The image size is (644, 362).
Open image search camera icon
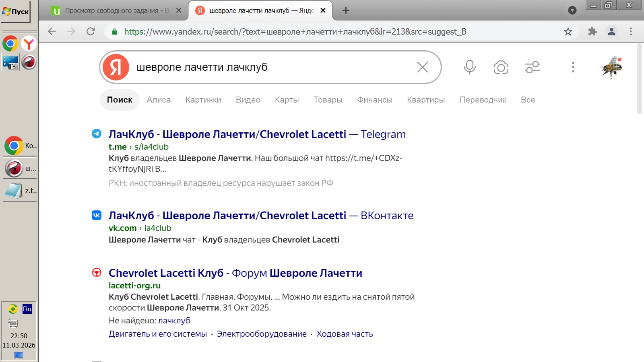pos(501,67)
